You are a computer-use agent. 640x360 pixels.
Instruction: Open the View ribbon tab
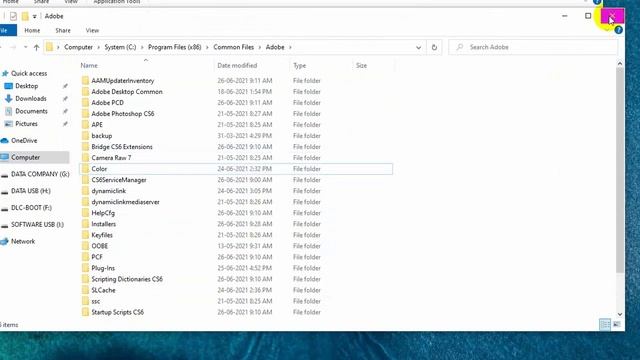(x=92, y=31)
